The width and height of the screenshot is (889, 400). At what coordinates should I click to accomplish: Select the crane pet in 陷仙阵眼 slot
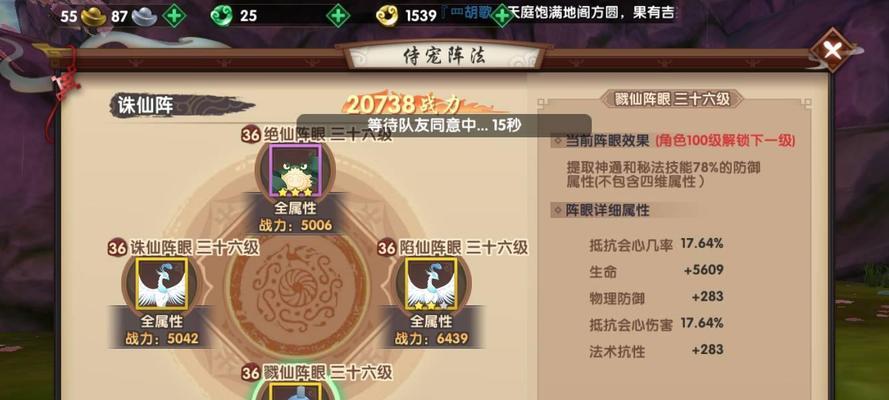pyautogui.click(x=431, y=284)
